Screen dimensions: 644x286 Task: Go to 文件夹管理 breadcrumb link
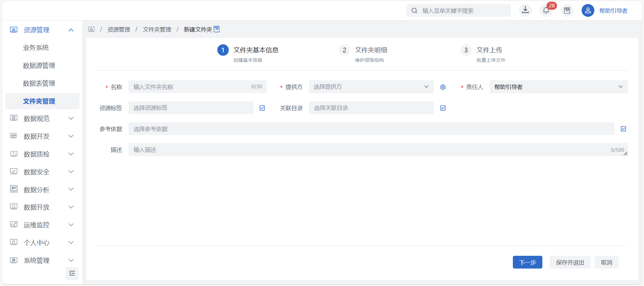(x=157, y=30)
